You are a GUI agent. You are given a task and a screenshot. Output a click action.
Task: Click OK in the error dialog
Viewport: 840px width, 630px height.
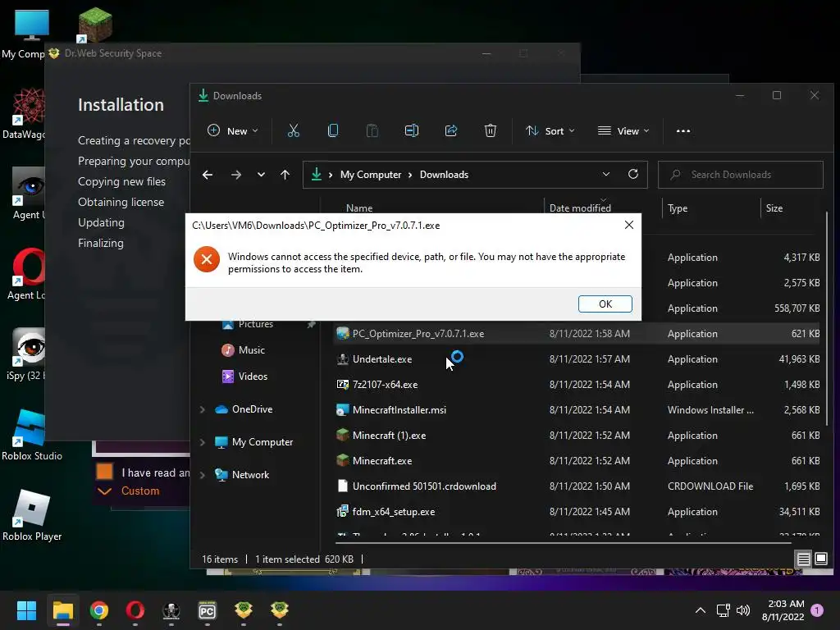[x=605, y=304]
